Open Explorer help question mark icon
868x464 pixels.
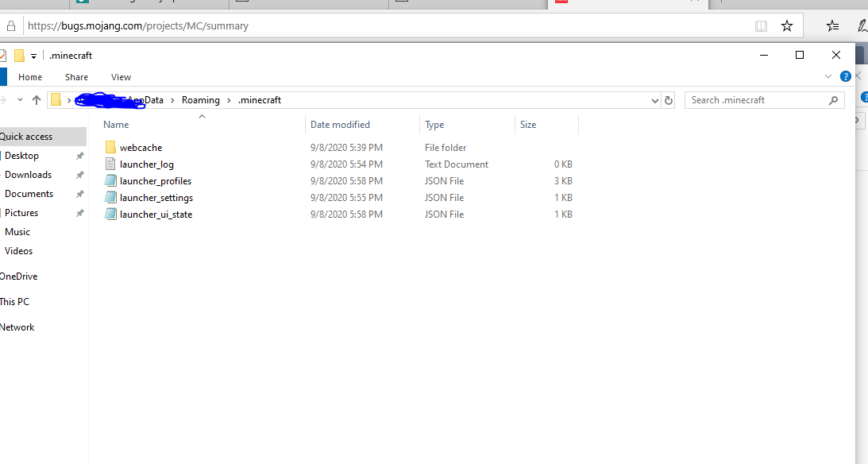(845, 76)
